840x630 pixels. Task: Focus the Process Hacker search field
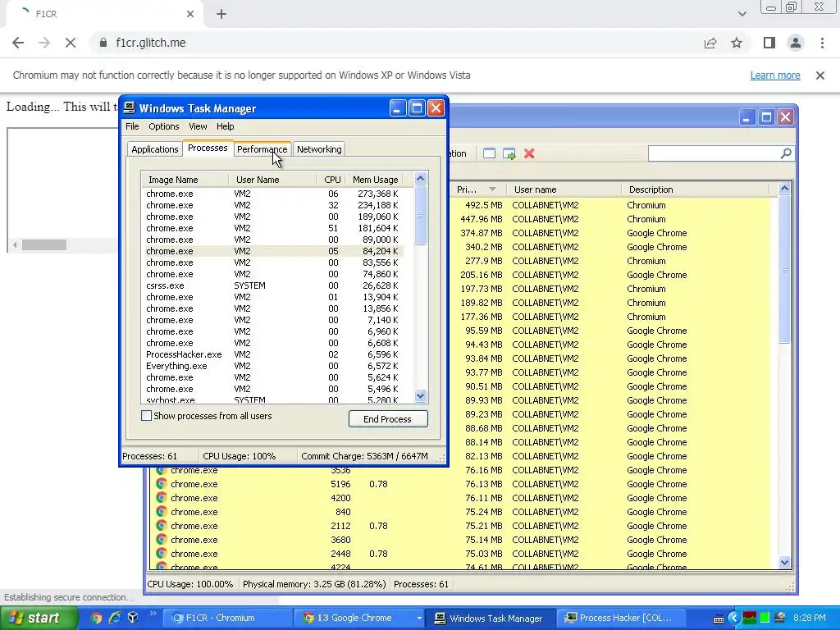(714, 153)
